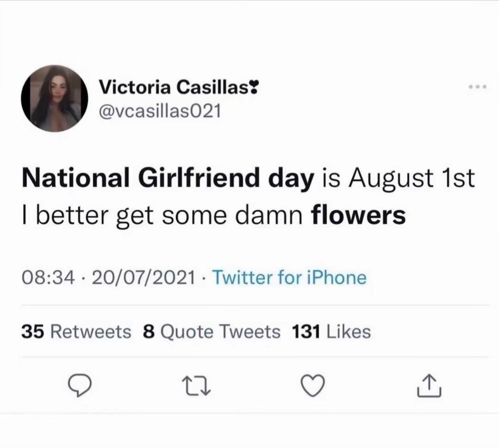Like the tweet with heart icon

[313, 385]
